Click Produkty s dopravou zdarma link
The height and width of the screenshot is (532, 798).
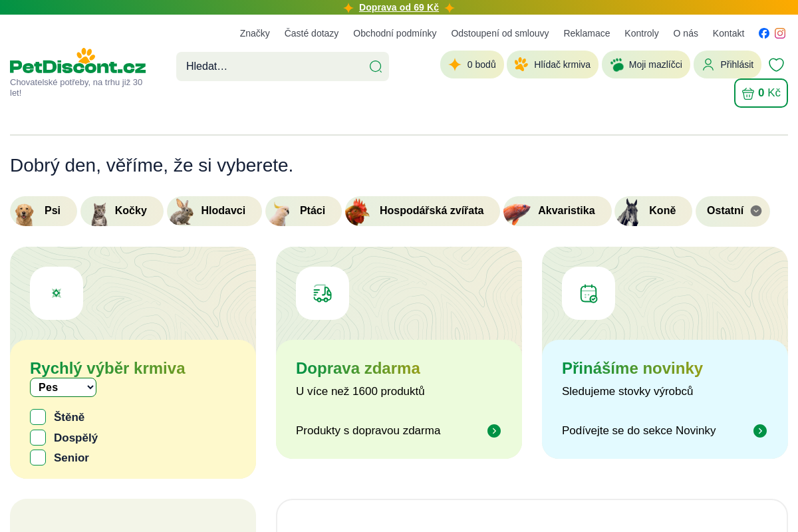click(368, 431)
